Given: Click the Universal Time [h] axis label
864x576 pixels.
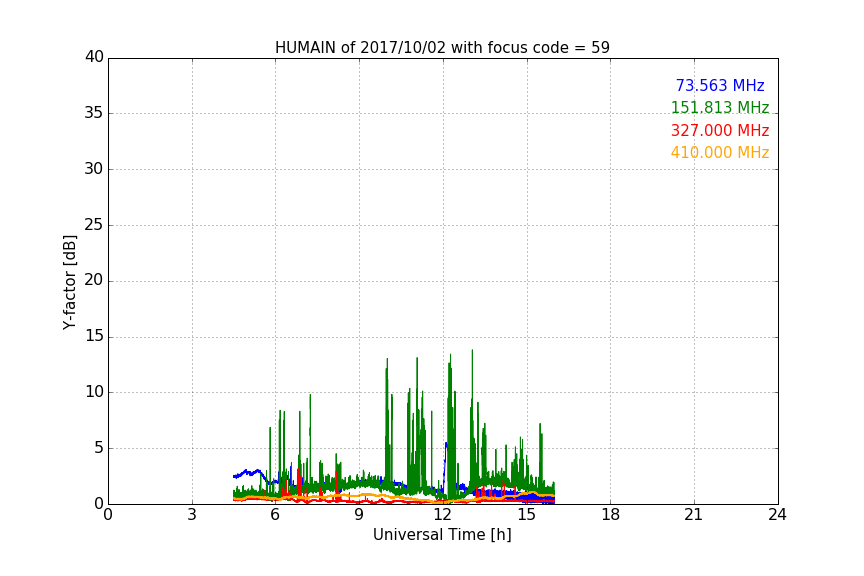Looking at the screenshot, I should coord(442,535).
